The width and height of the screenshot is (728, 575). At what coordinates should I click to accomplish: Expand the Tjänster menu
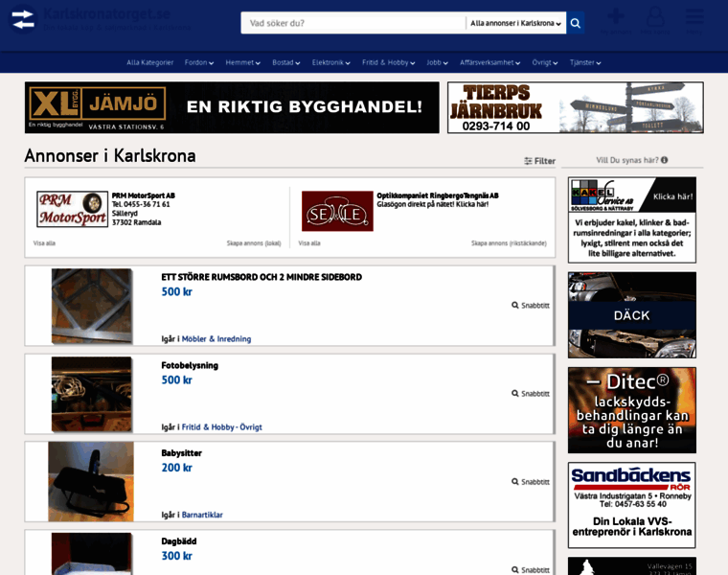click(585, 62)
